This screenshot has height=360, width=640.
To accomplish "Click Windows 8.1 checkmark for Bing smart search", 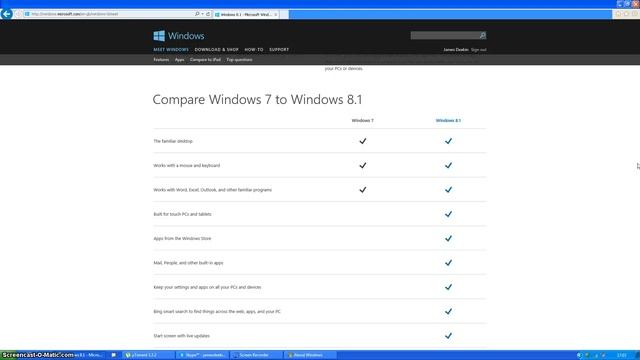I will tap(448, 311).
